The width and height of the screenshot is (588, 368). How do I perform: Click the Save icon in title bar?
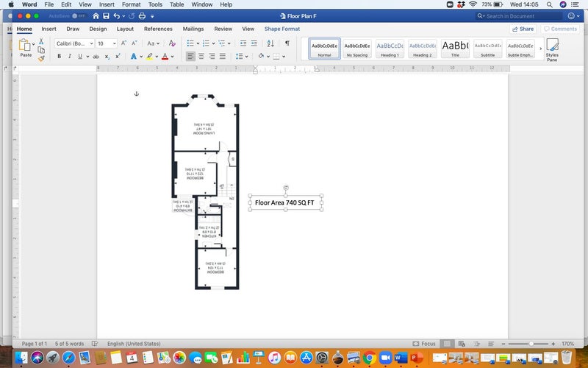click(x=106, y=16)
